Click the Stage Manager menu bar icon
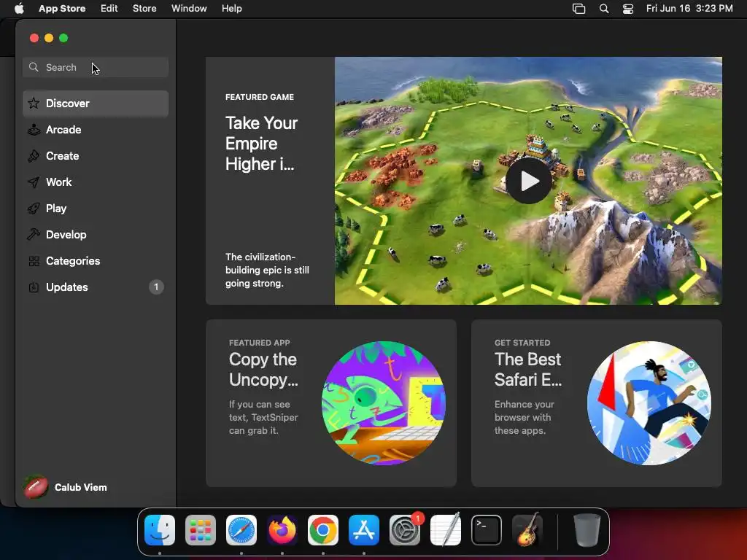This screenshot has width=747, height=560. (578, 9)
